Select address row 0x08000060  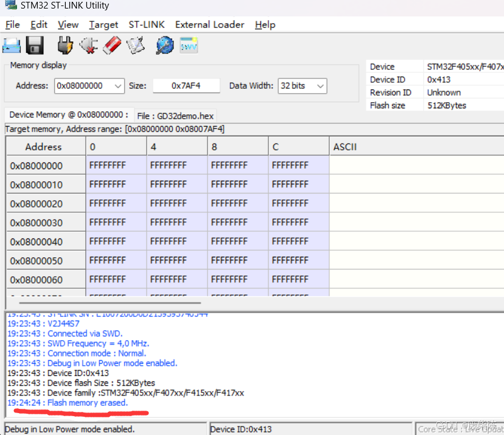(x=46, y=279)
